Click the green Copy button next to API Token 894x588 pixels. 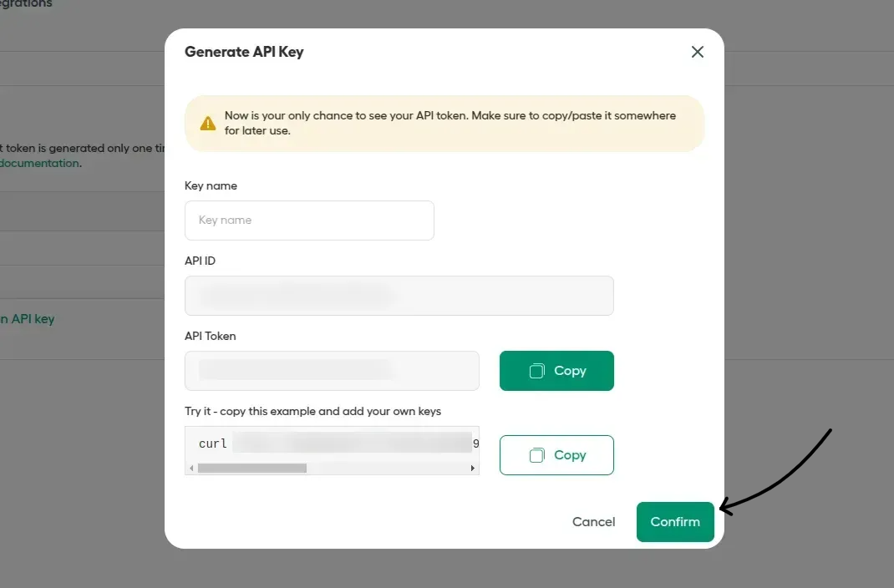[556, 370]
